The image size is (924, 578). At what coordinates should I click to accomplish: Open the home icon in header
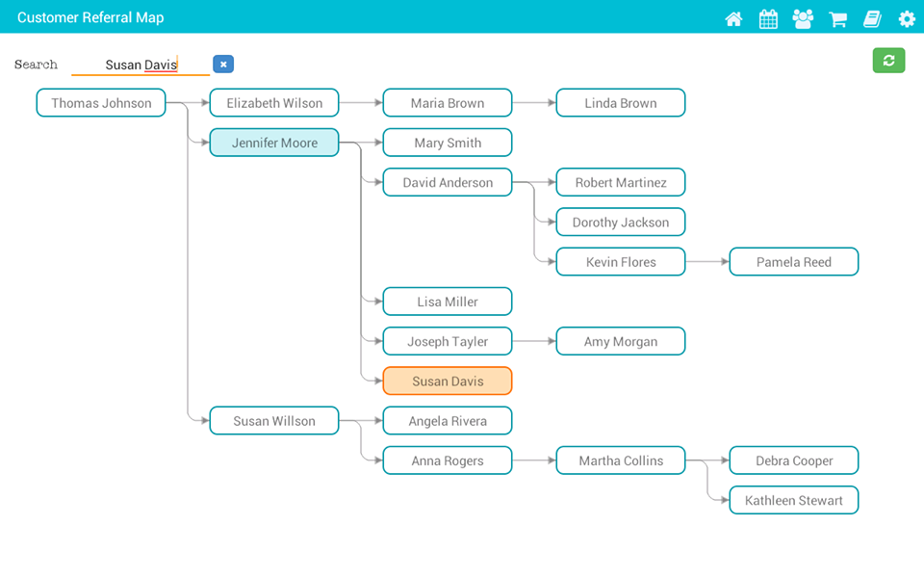[733, 19]
